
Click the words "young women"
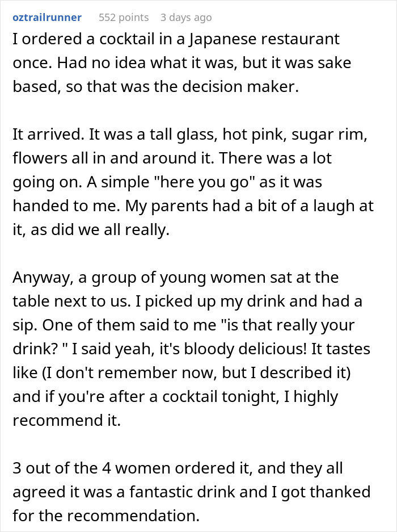click(x=226, y=278)
